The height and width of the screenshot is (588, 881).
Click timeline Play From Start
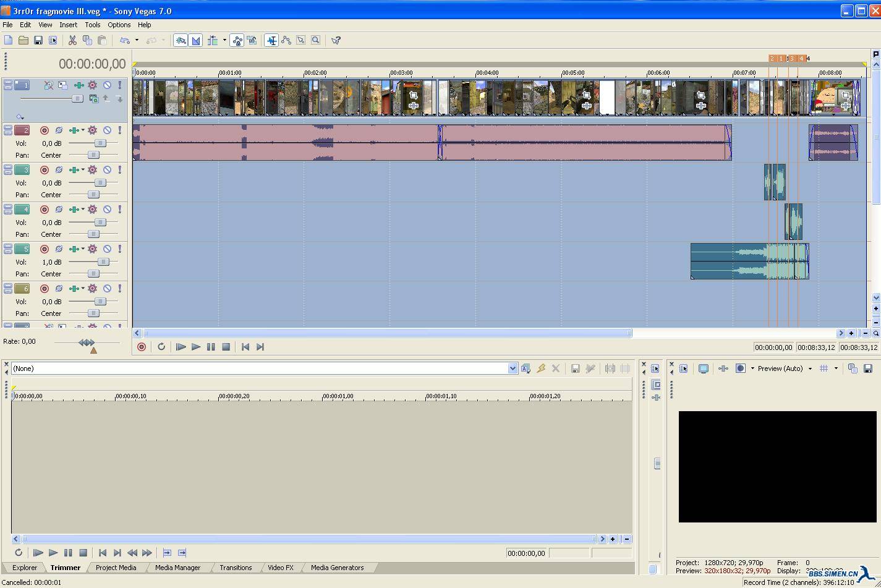(181, 347)
